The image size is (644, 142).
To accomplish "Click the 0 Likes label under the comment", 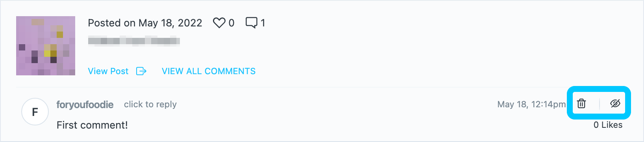I will [608, 125].
